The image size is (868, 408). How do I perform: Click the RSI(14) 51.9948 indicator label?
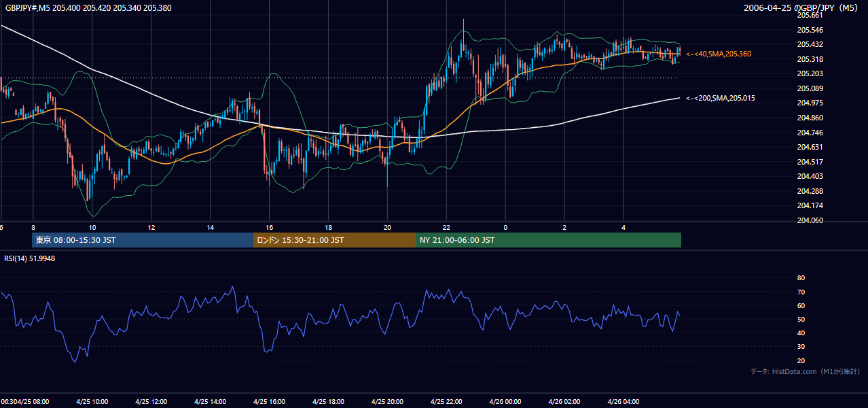pyautogui.click(x=30, y=258)
